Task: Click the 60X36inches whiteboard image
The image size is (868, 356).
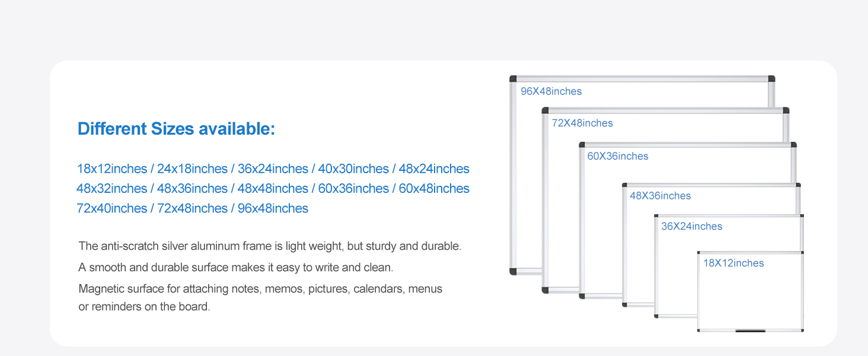Action: [600, 225]
